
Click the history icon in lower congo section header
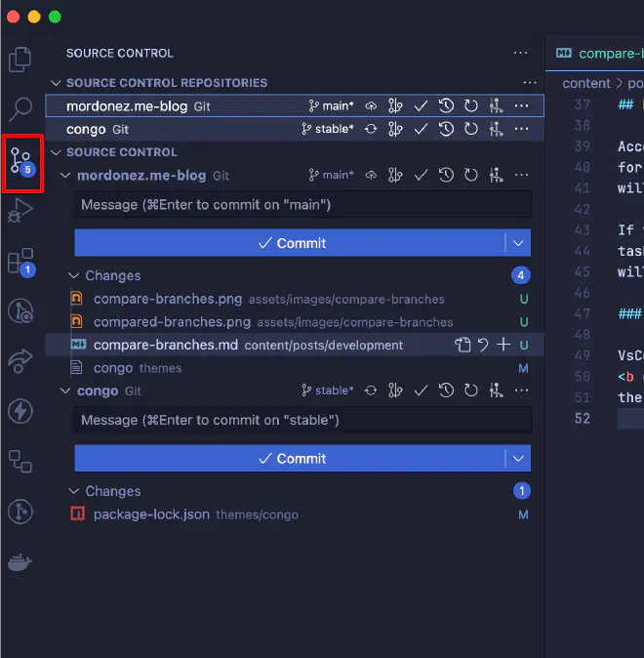coord(446,391)
